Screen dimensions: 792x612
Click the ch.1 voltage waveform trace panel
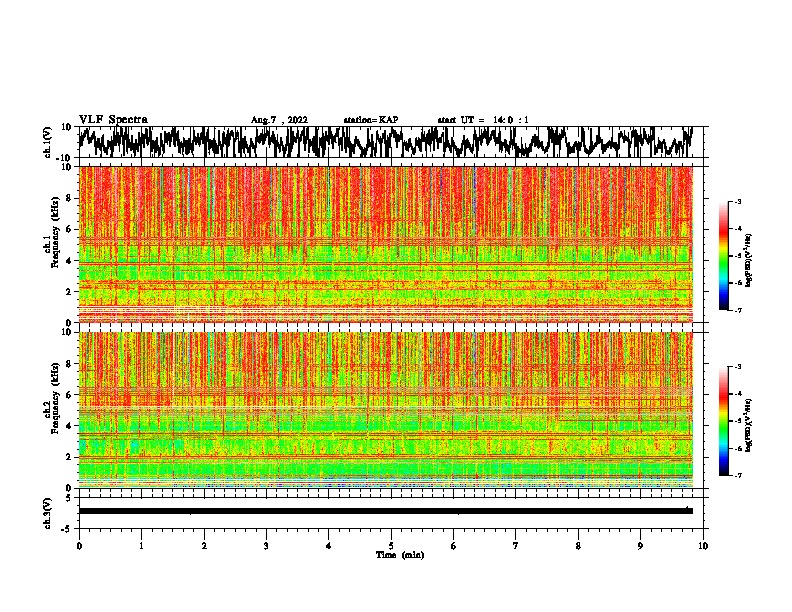pos(390,142)
